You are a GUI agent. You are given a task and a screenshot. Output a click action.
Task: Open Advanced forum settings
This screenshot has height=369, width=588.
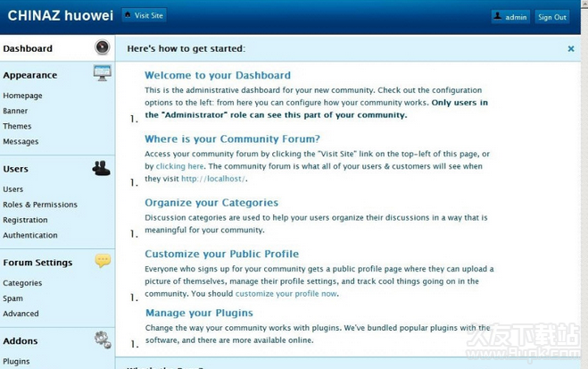(x=21, y=314)
